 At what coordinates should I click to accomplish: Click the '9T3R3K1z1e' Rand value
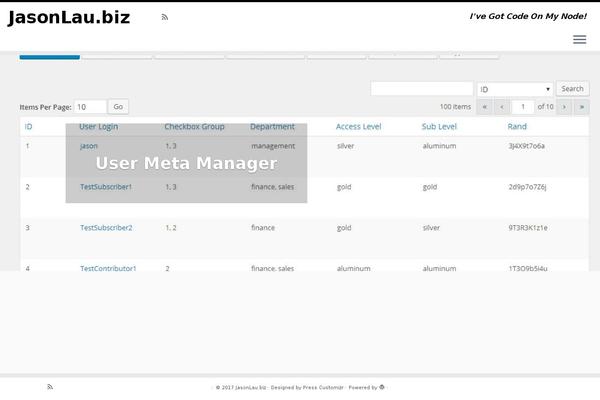pyautogui.click(x=528, y=228)
